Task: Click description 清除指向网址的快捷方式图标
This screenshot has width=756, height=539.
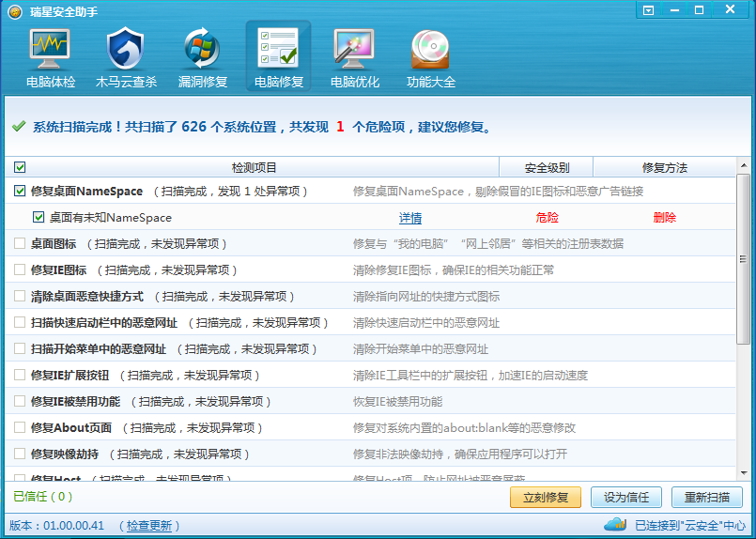Action: [x=426, y=297]
